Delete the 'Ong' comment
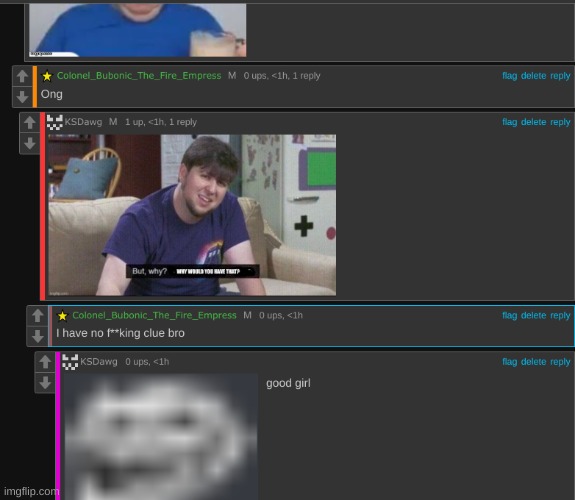The width and height of the screenshot is (575, 500). tap(533, 76)
